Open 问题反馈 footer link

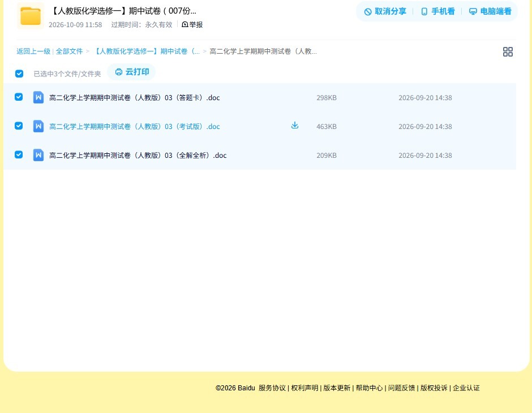(402, 388)
